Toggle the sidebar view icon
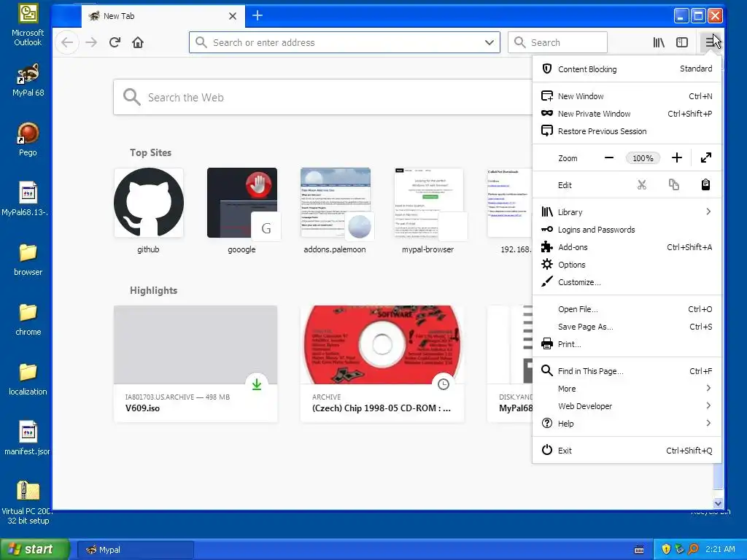 click(x=682, y=42)
